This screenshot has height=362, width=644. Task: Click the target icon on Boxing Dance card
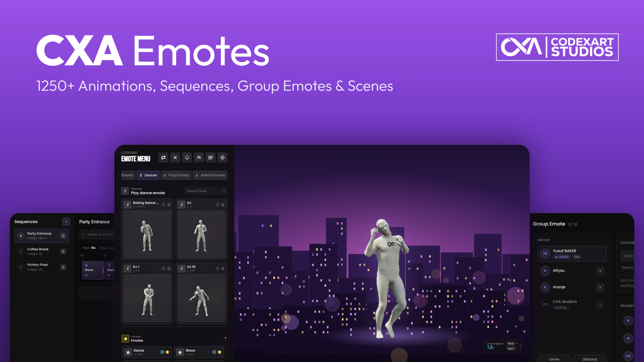164,205
